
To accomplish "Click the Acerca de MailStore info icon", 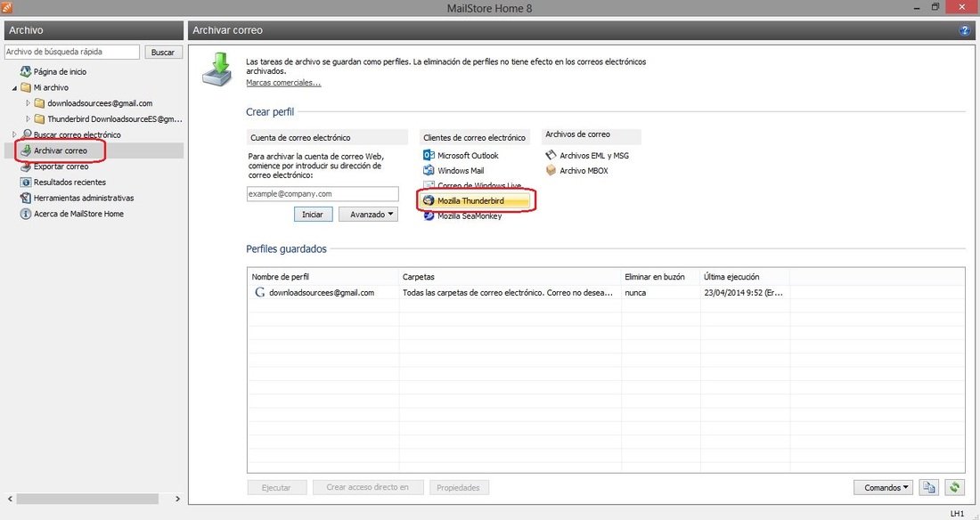I will (x=26, y=214).
